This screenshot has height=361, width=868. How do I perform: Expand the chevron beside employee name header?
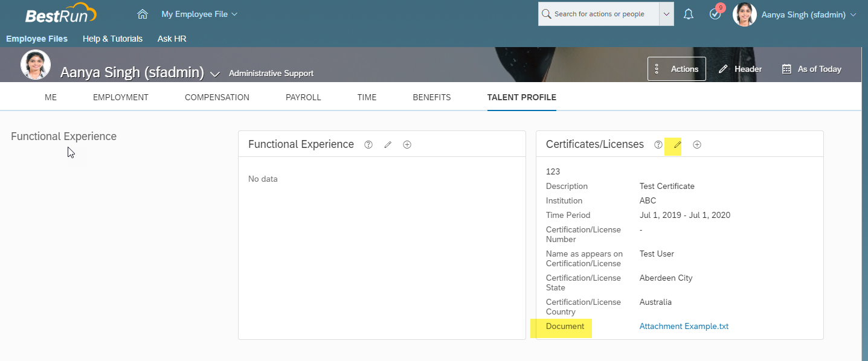coord(214,74)
